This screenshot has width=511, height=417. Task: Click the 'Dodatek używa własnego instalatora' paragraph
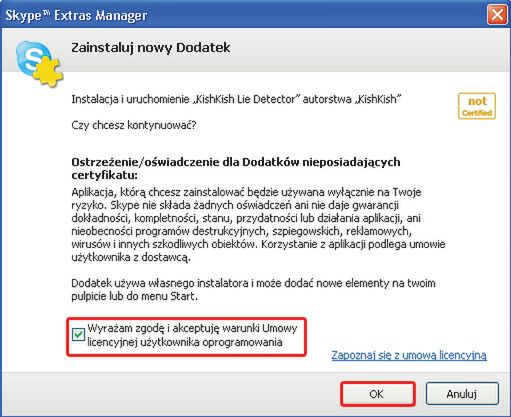[x=253, y=290]
